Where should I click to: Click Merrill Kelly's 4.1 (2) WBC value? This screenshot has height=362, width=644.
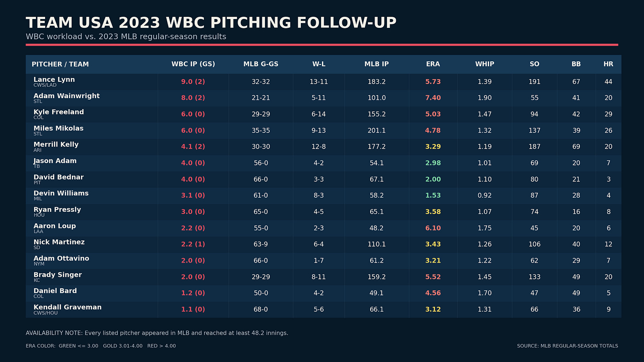pos(193,147)
